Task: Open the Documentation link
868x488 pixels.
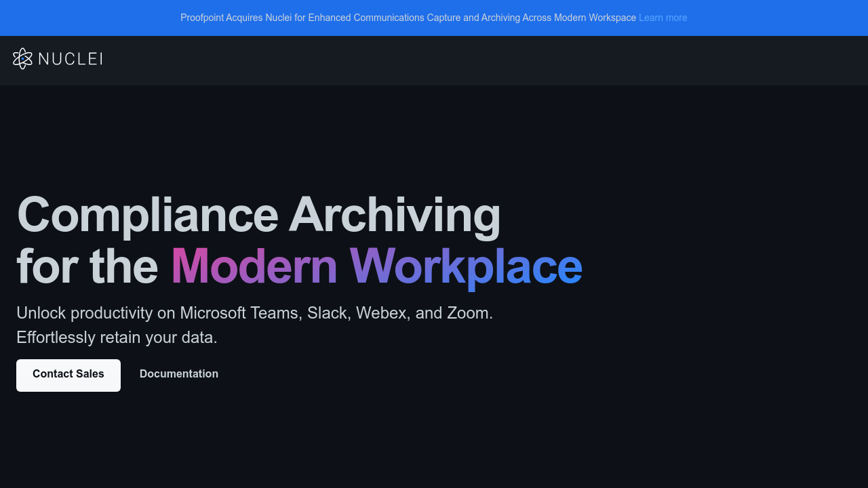Action: [179, 374]
